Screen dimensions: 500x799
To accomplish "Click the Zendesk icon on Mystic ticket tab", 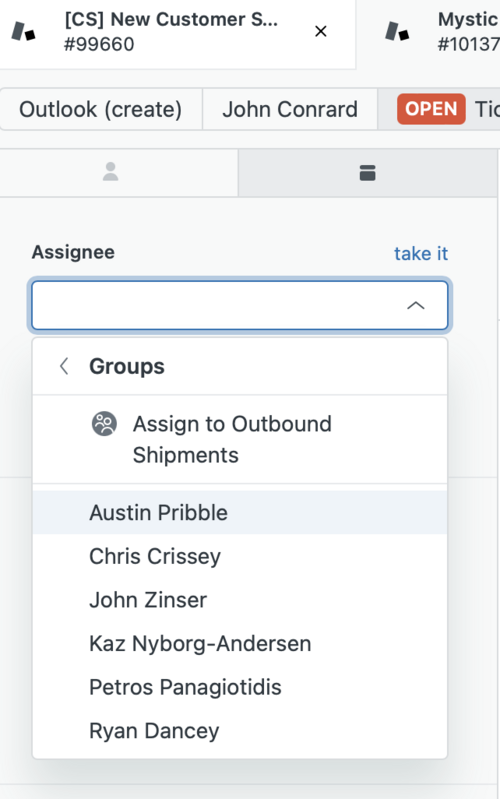I will coord(397,32).
